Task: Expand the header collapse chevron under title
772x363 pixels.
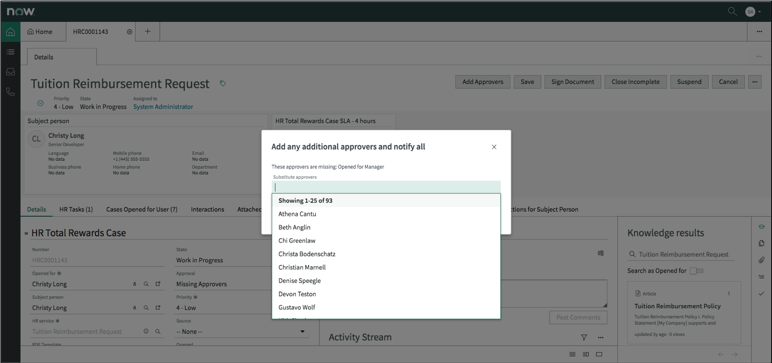Action: (40, 103)
